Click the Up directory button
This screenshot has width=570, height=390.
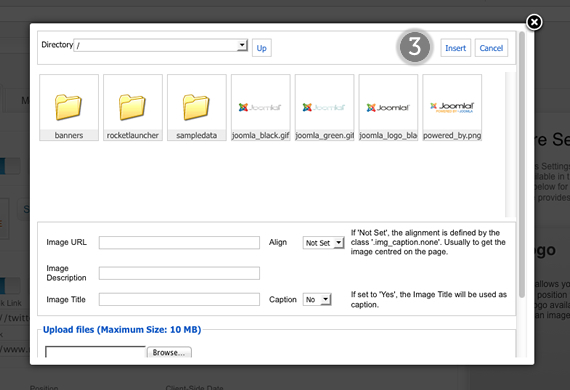coord(262,48)
